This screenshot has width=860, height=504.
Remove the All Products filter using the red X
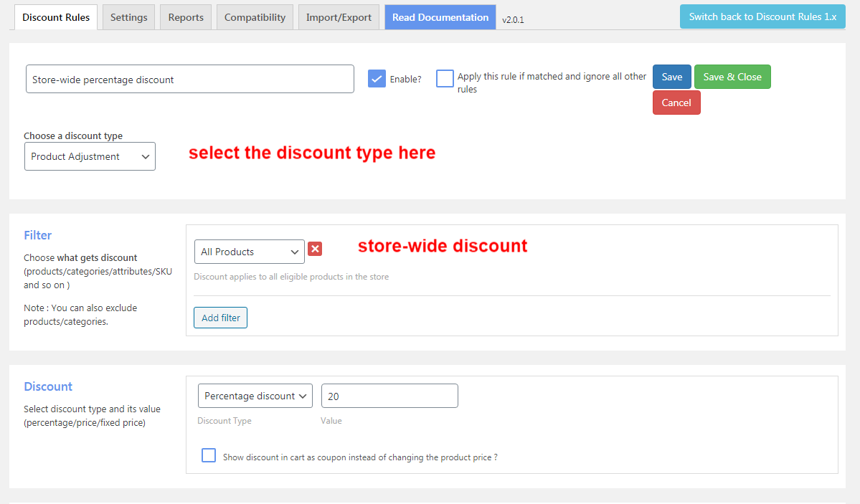314,249
